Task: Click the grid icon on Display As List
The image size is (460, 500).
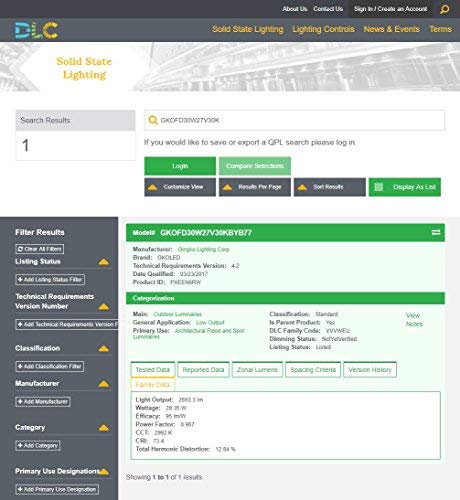Action: point(379,187)
